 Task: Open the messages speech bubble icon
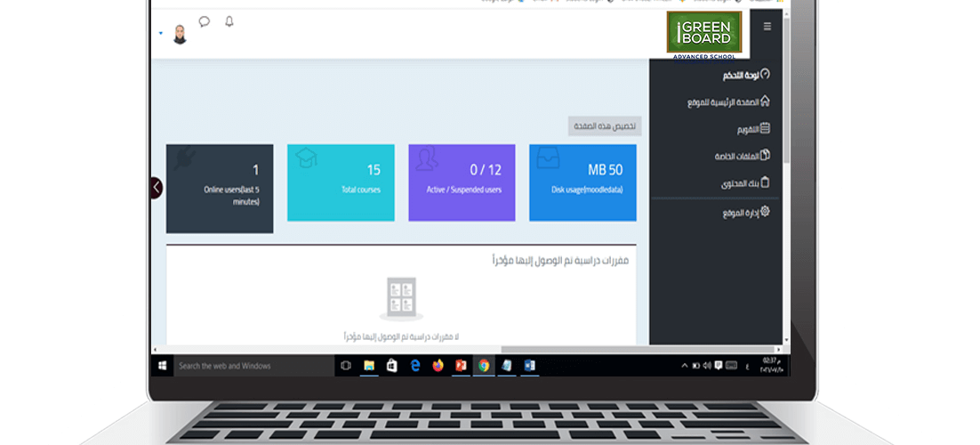(x=205, y=22)
